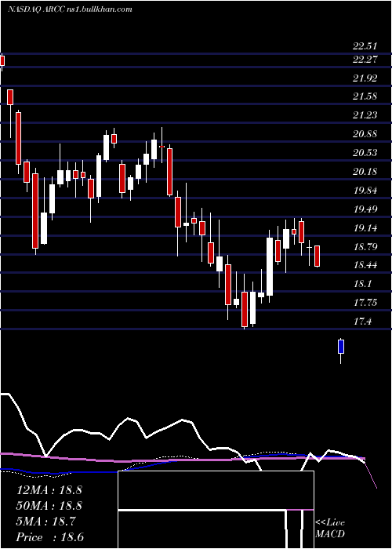Select the 50MA : 18.8 reading
This screenshot has height=549, width=392.
49,506
